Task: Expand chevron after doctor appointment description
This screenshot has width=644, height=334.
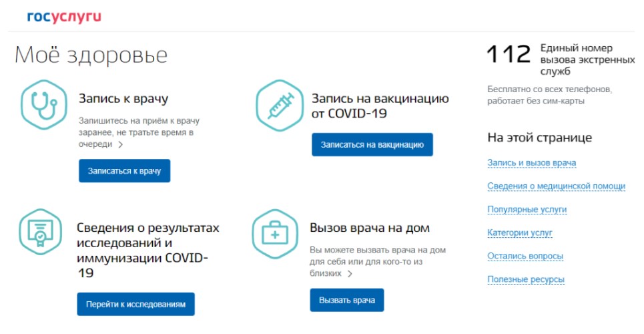Action: coord(120,144)
